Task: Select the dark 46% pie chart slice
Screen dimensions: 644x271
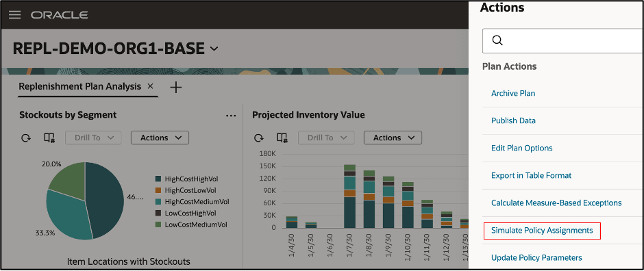Action: tap(106, 199)
